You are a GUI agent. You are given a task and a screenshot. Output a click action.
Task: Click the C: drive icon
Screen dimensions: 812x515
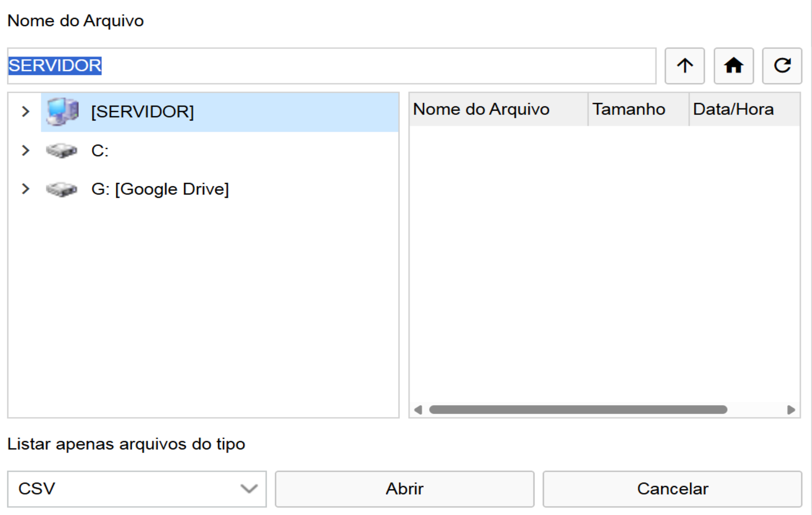(61, 151)
